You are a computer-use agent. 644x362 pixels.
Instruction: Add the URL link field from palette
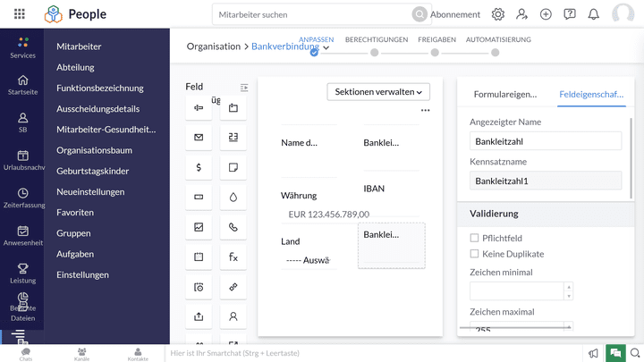pos(233,287)
